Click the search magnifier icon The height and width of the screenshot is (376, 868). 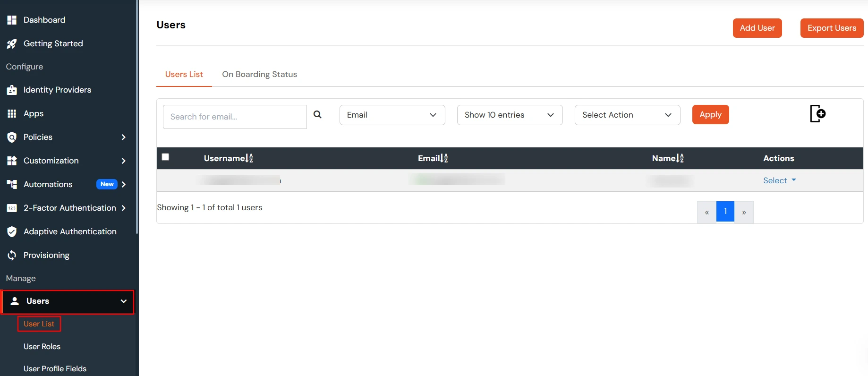pyautogui.click(x=318, y=114)
